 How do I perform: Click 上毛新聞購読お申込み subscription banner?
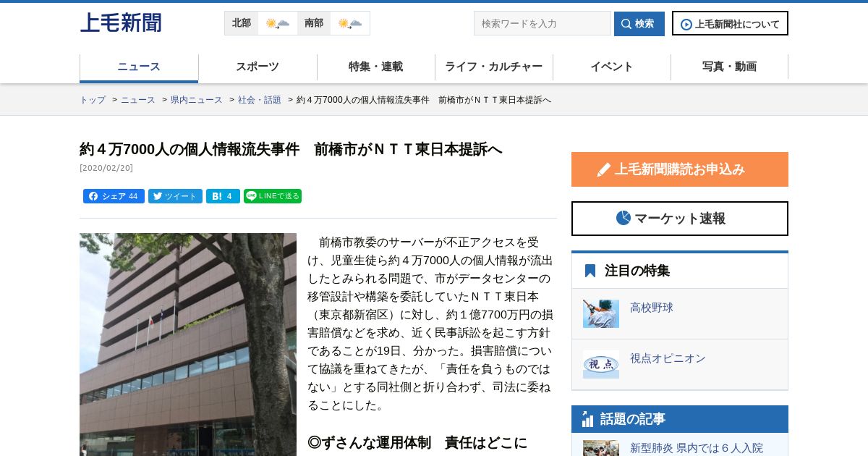pyautogui.click(x=680, y=169)
